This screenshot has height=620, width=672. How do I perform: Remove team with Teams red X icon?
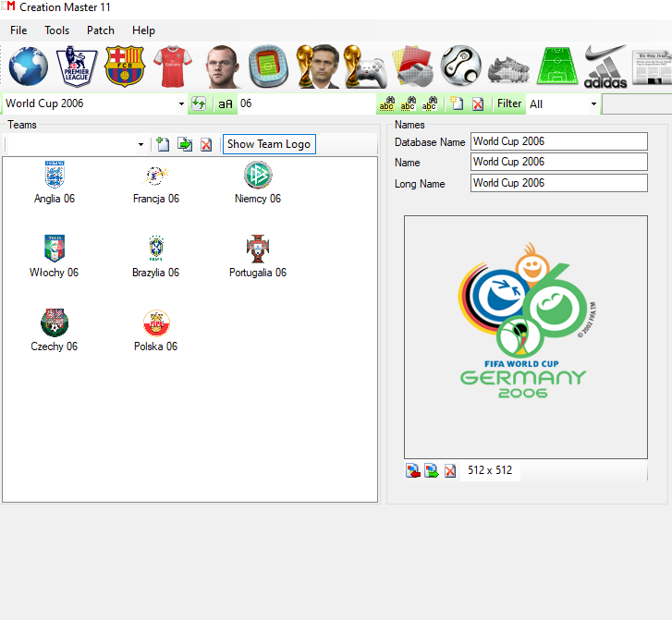(x=206, y=144)
